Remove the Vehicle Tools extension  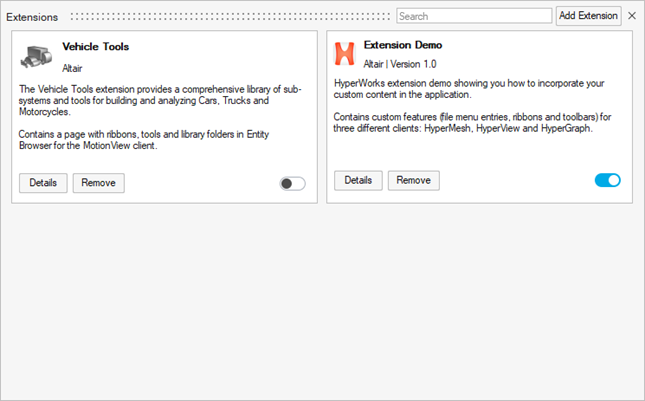tap(98, 183)
